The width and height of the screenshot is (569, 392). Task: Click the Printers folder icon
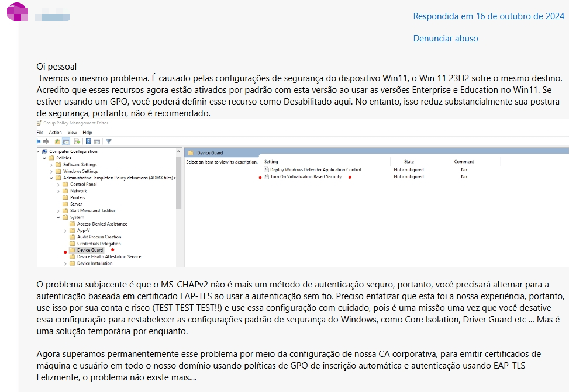(x=65, y=197)
